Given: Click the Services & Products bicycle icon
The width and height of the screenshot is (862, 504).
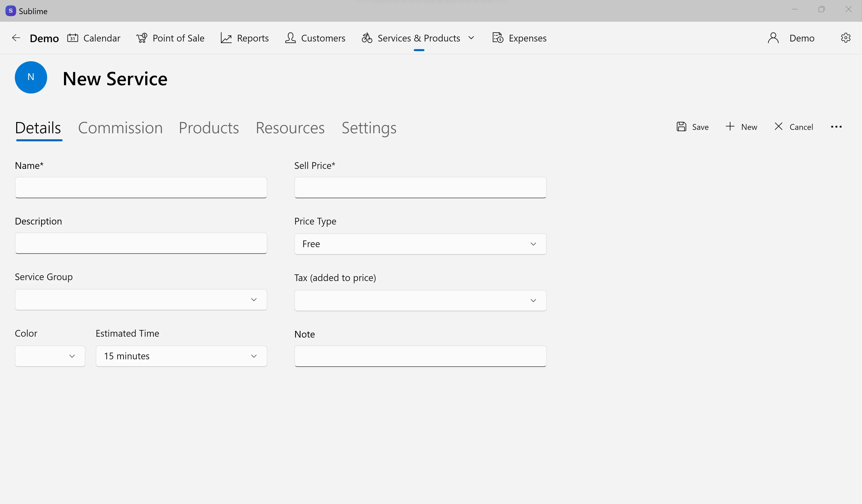Looking at the screenshot, I should (367, 38).
